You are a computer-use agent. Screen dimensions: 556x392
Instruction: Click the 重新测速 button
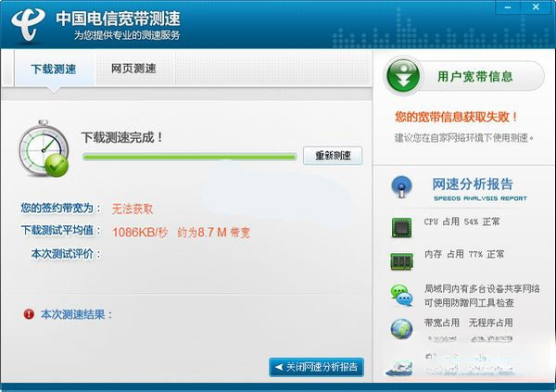pos(333,155)
